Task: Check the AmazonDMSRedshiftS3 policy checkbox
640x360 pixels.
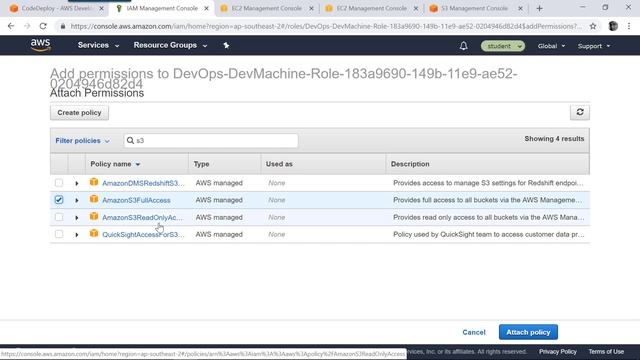Action: coord(59,182)
